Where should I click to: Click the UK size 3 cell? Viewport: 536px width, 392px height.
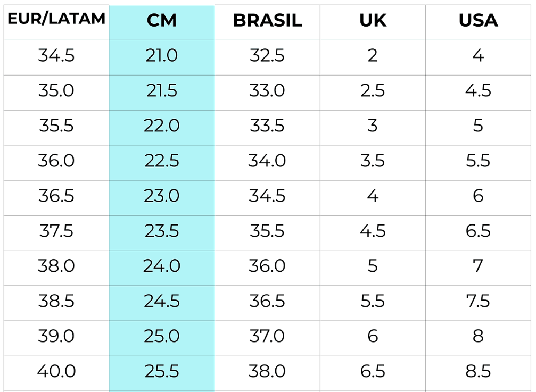point(373,126)
